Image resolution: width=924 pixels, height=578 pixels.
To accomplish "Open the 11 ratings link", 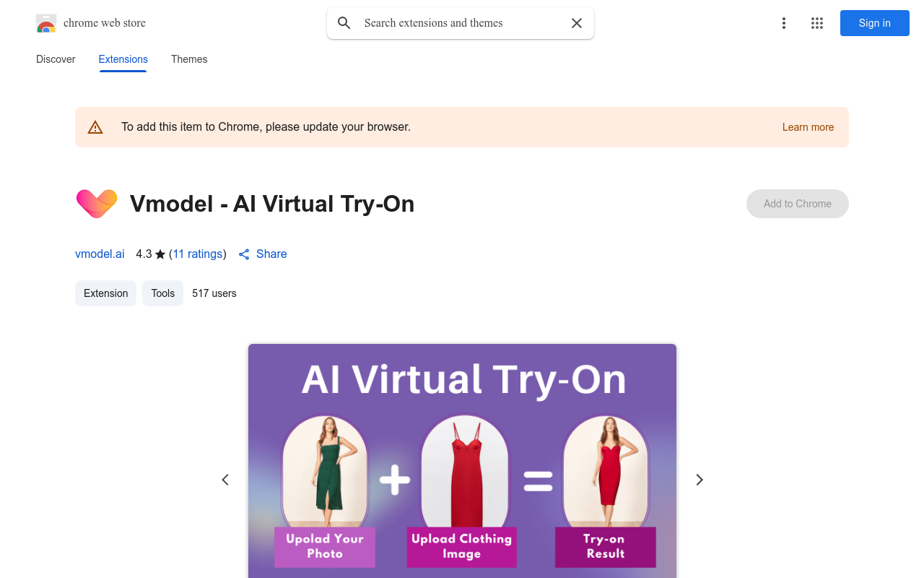I will point(198,254).
